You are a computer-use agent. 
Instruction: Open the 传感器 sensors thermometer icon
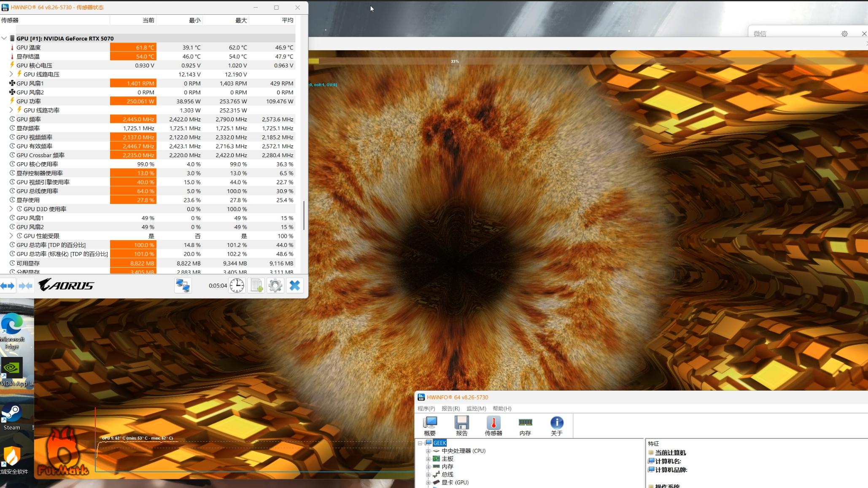(493, 426)
